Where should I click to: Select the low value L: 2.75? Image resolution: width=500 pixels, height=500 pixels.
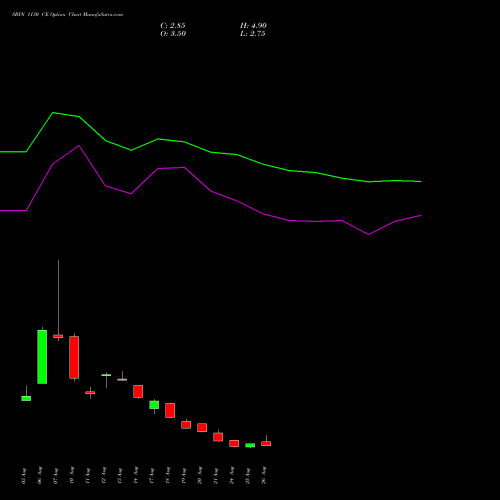click(253, 34)
